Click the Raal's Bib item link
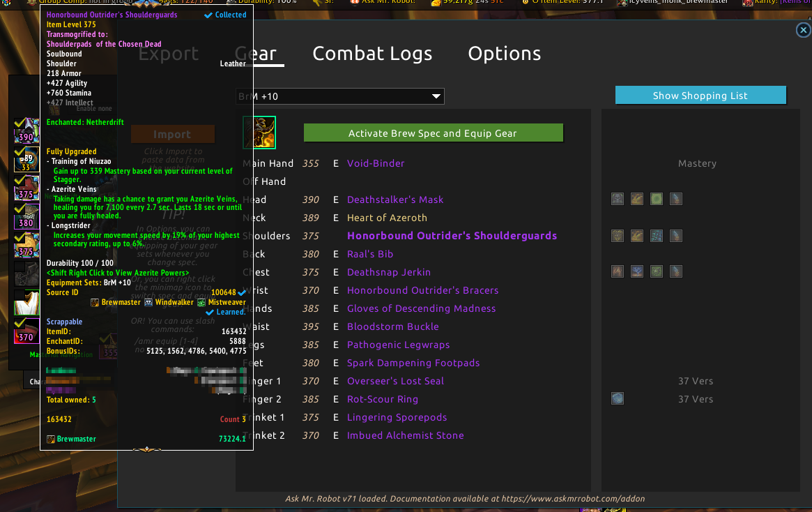 click(369, 254)
